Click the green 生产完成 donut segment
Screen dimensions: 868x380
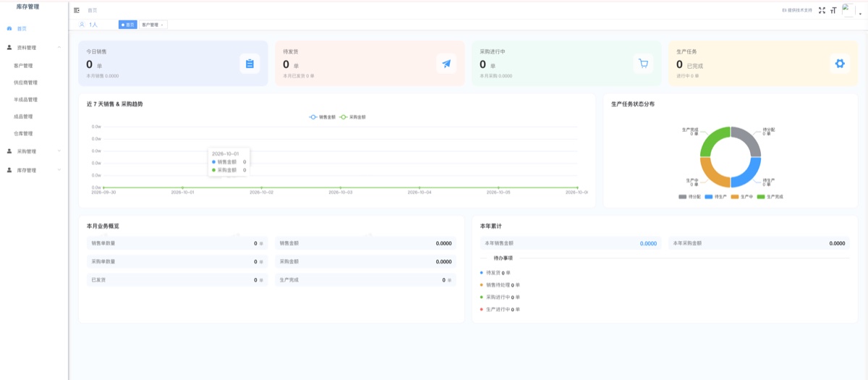pos(712,140)
